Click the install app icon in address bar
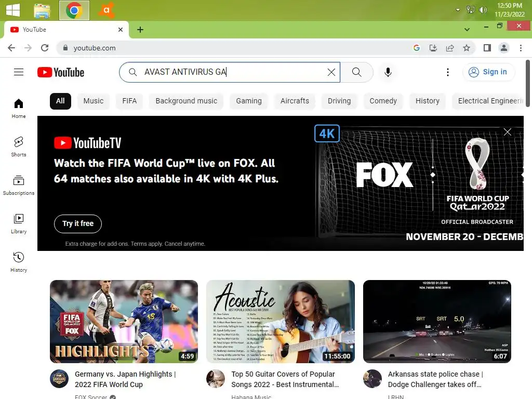 [433, 48]
